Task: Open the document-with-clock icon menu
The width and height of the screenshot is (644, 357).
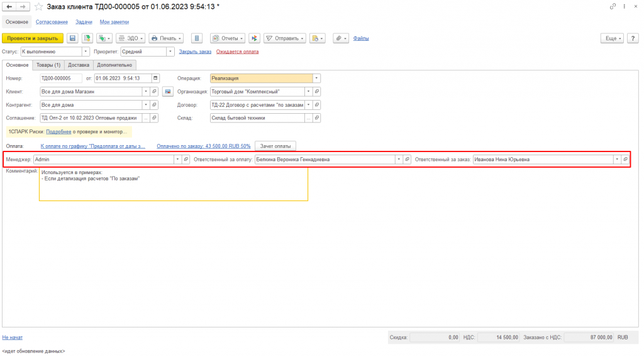Action: 318,38
